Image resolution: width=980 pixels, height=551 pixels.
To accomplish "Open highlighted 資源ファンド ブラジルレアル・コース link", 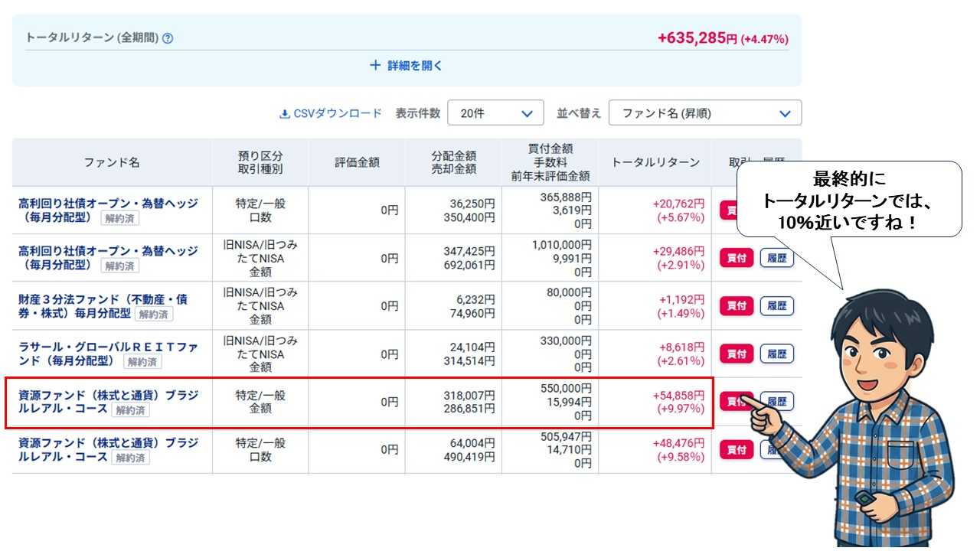I will pyautogui.click(x=108, y=396).
